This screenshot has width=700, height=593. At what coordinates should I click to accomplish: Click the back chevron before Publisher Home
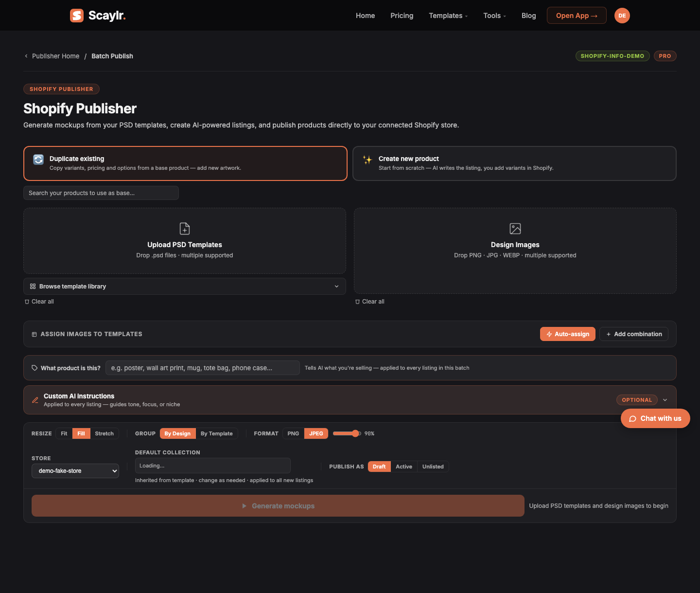pos(26,56)
